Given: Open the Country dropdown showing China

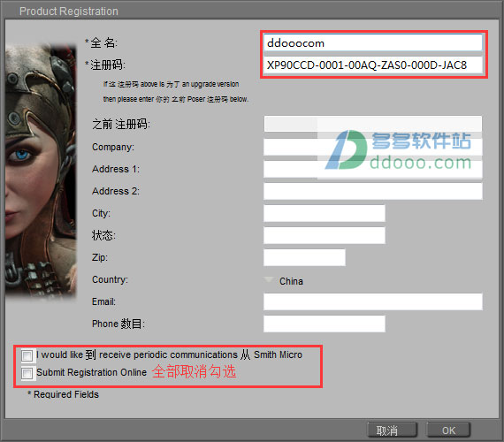Looking at the screenshot, I should coord(284,281).
